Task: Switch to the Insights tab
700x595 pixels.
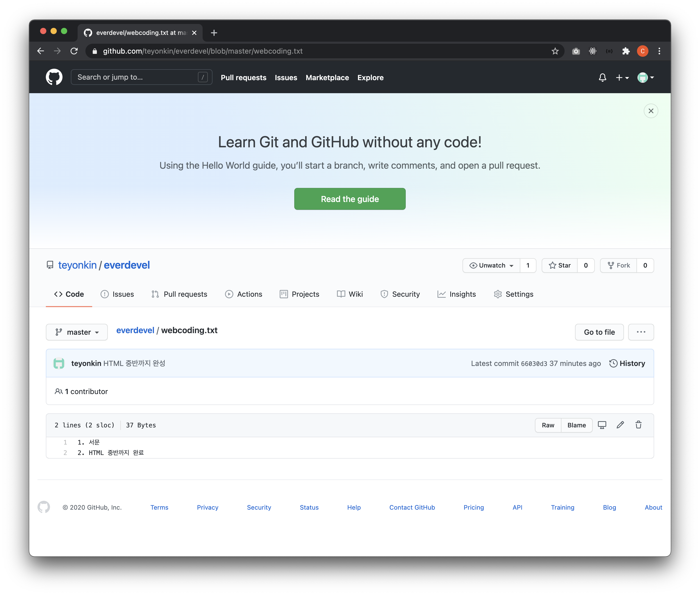Action: tap(456, 294)
